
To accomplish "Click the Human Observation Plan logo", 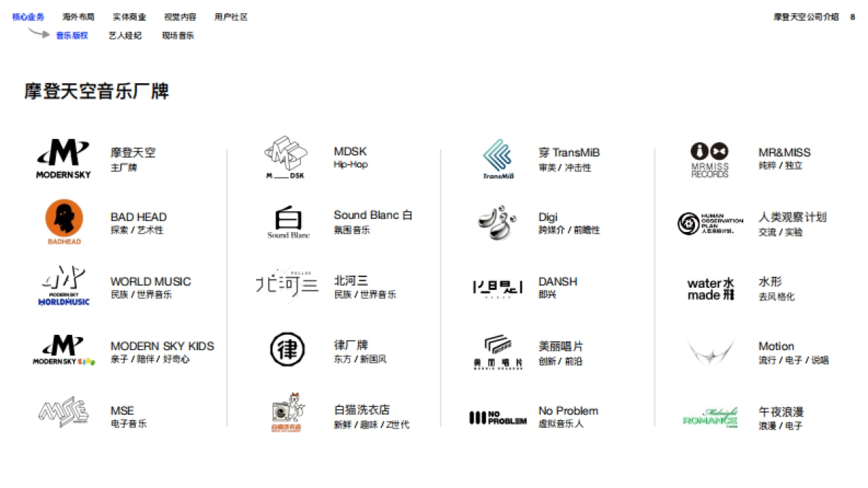I will pos(710,223).
